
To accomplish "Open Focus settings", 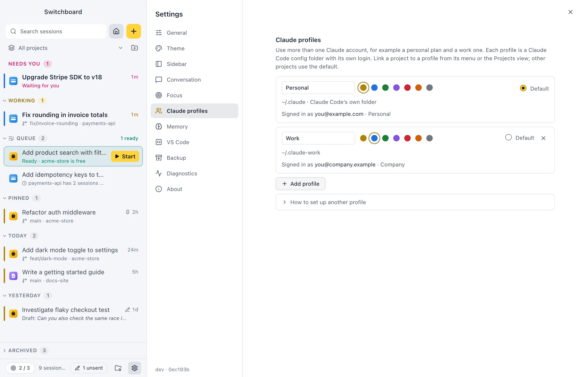I will [x=195, y=95].
